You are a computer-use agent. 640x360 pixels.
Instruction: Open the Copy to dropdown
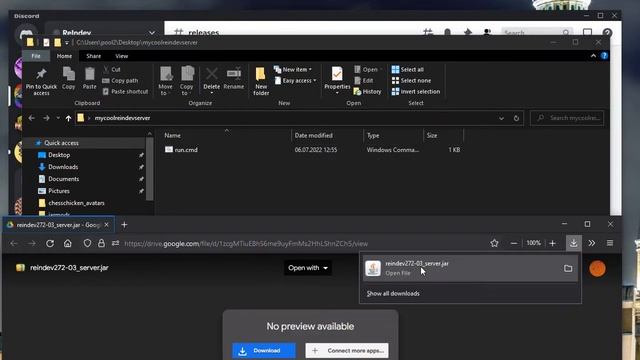tap(187, 81)
